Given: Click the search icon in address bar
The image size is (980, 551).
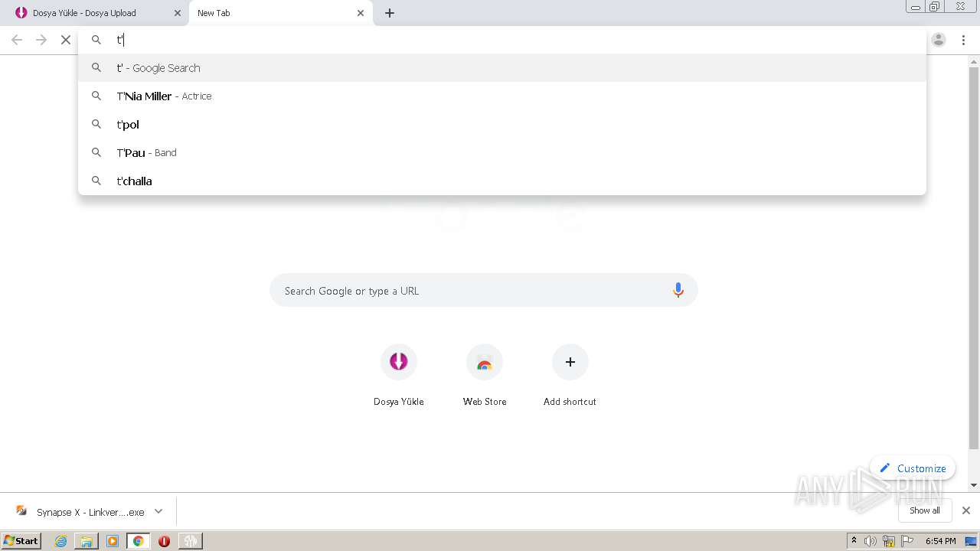Looking at the screenshot, I should (x=96, y=40).
